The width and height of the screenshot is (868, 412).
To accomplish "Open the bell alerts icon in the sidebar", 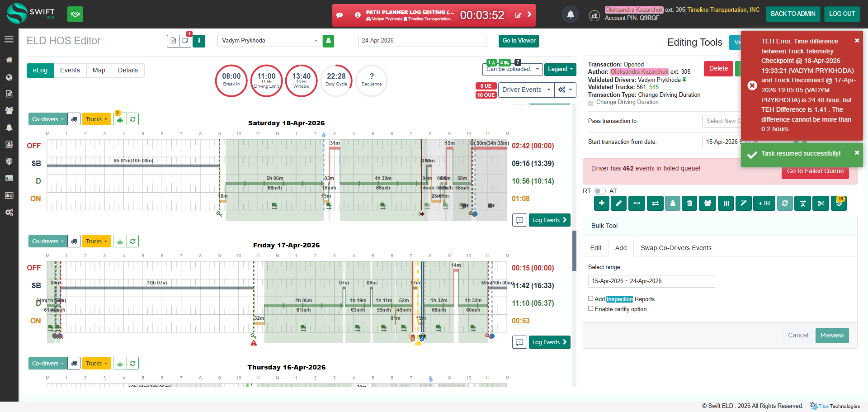I will coord(9,128).
